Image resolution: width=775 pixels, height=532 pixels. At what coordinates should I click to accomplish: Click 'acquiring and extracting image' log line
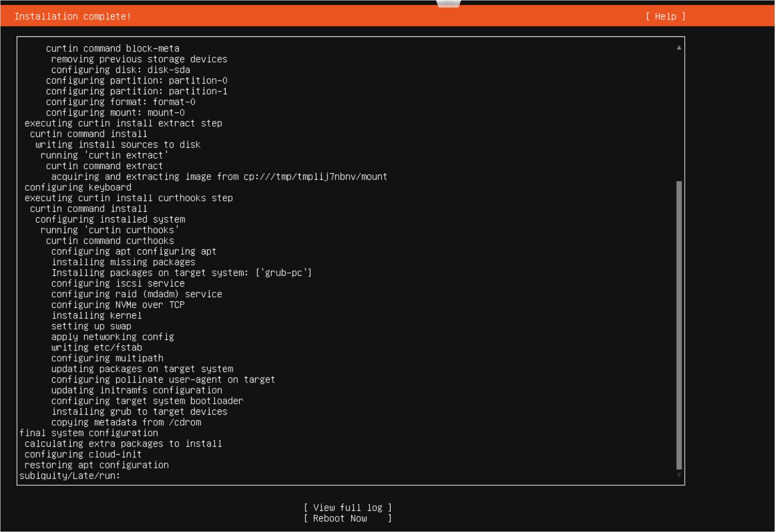coord(219,177)
